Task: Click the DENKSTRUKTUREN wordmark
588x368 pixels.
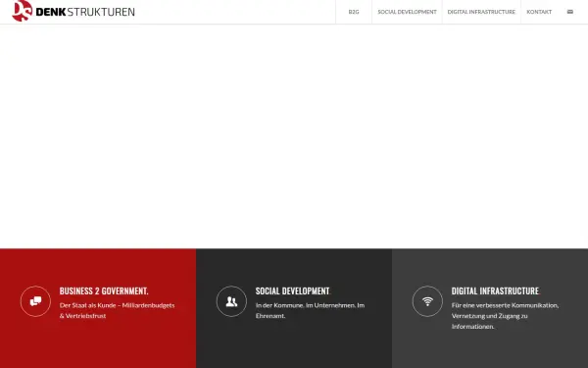Action: tap(85, 12)
